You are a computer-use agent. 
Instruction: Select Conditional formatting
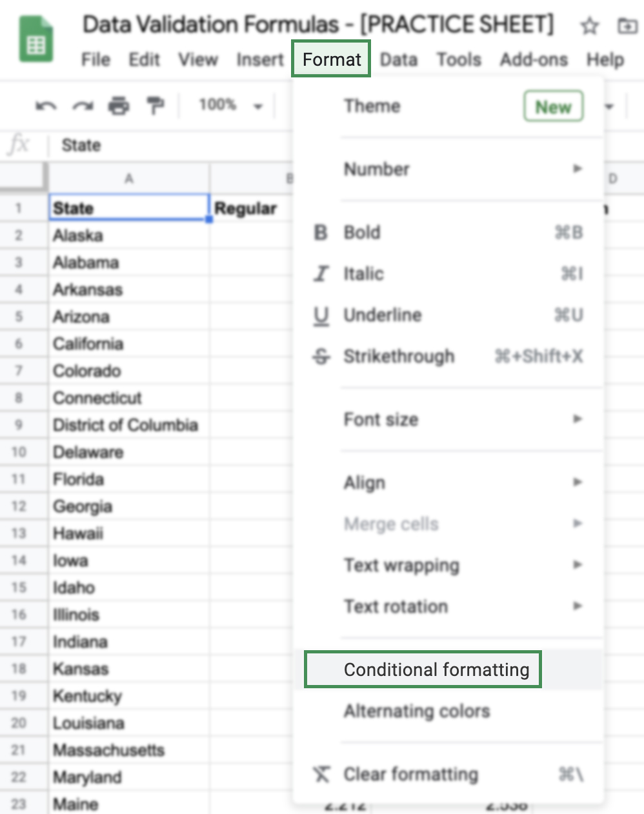(x=422, y=670)
